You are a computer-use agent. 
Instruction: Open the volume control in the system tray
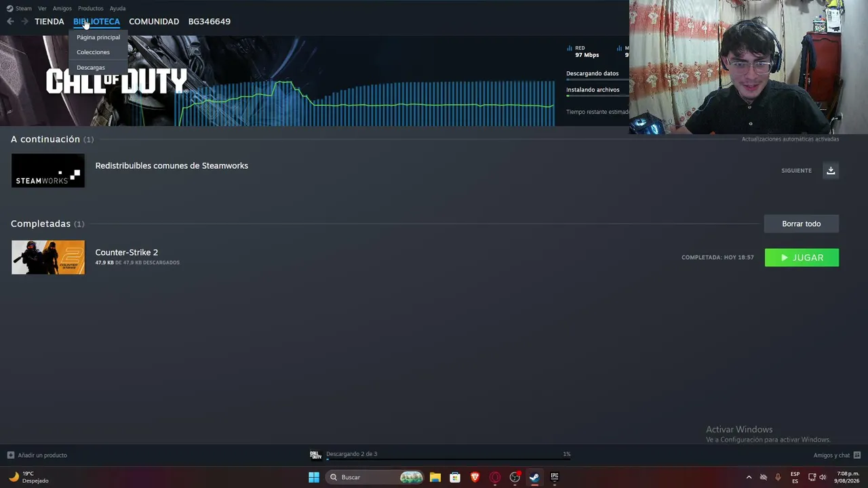[823, 477]
